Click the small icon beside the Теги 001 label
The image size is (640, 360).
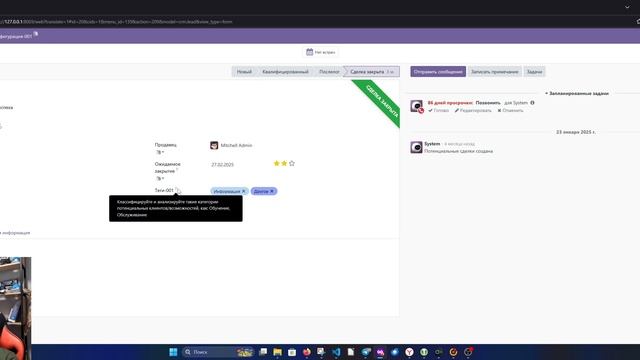178,191
